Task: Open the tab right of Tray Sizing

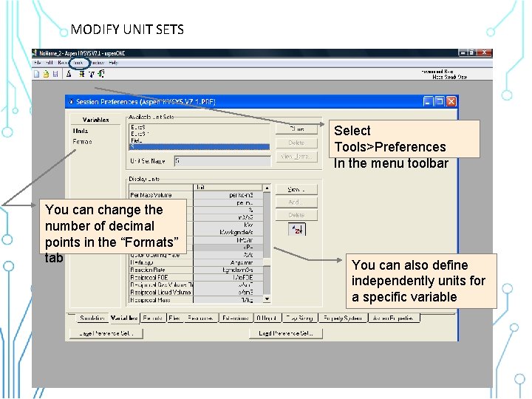Action: coord(343,318)
